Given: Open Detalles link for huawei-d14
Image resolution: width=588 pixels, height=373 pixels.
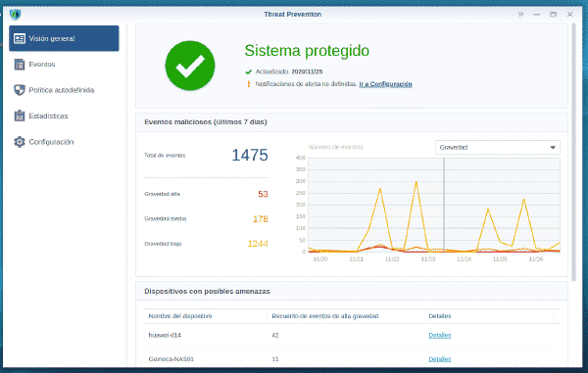Looking at the screenshot, I should click(x=439, y=335).
